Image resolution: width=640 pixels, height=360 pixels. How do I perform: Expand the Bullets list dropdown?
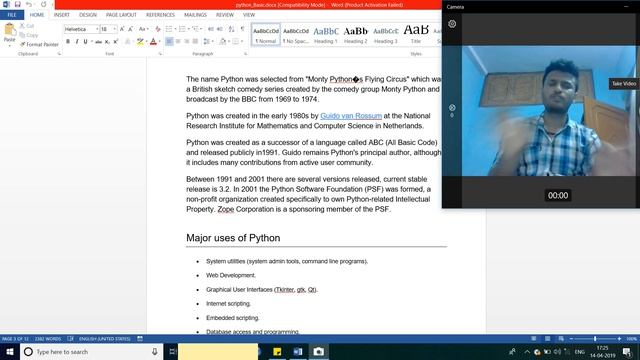(x=176, y=29)
